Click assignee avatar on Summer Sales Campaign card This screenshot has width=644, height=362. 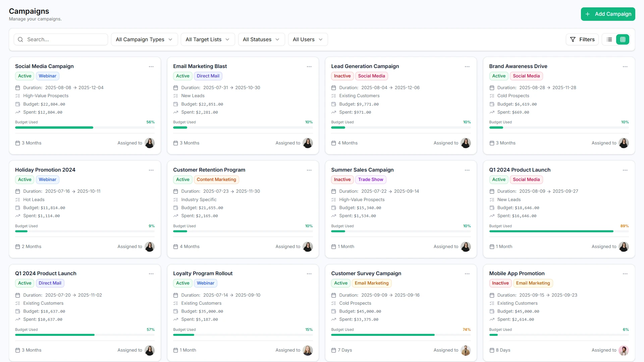tap(466, 247)
